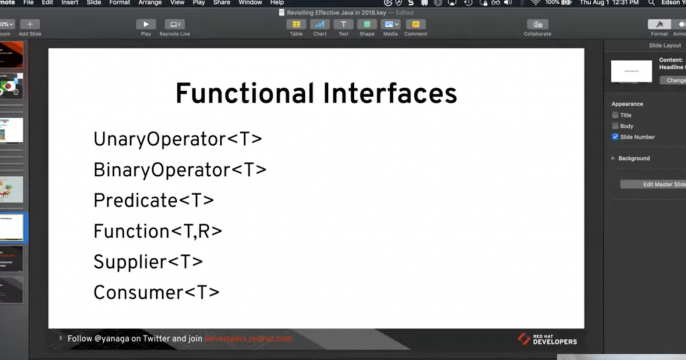Select the first slide thumbnail in navigator
686x360 pixels.
pyautogui.click(x=12, y=55)
